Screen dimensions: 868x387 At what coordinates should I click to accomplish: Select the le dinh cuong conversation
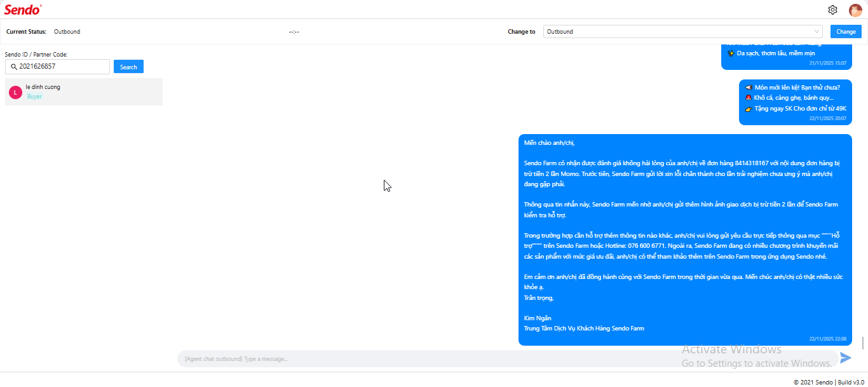(84, 92)
